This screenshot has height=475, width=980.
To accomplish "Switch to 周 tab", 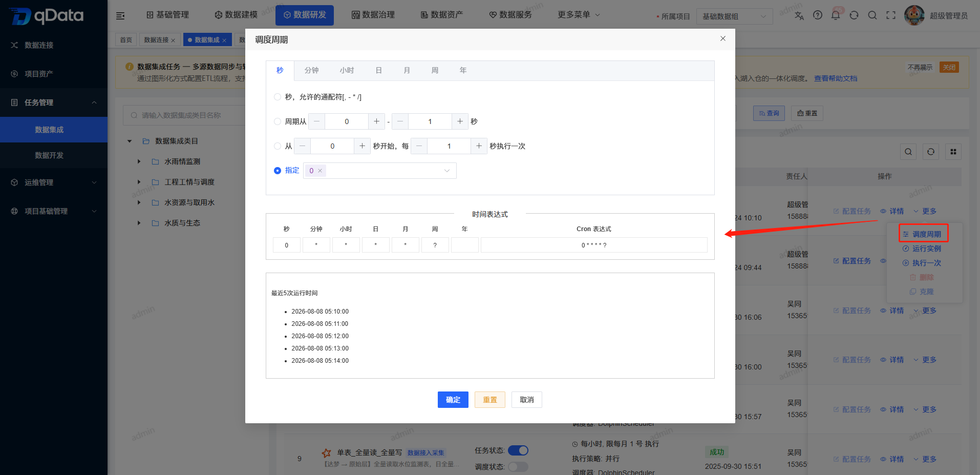I will tap(435, 71).
